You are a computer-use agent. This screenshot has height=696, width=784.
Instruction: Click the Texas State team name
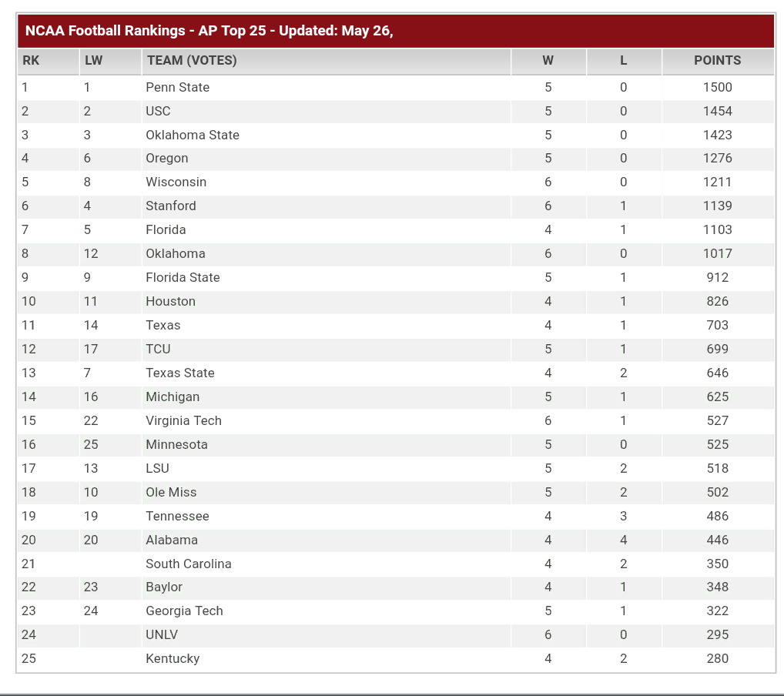[180, 373]
